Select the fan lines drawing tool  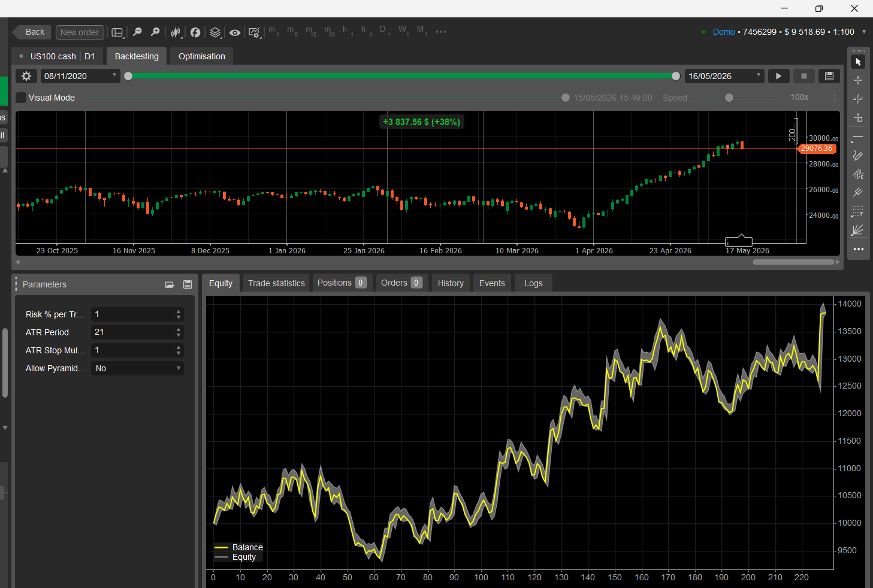(x=858, y=229)
